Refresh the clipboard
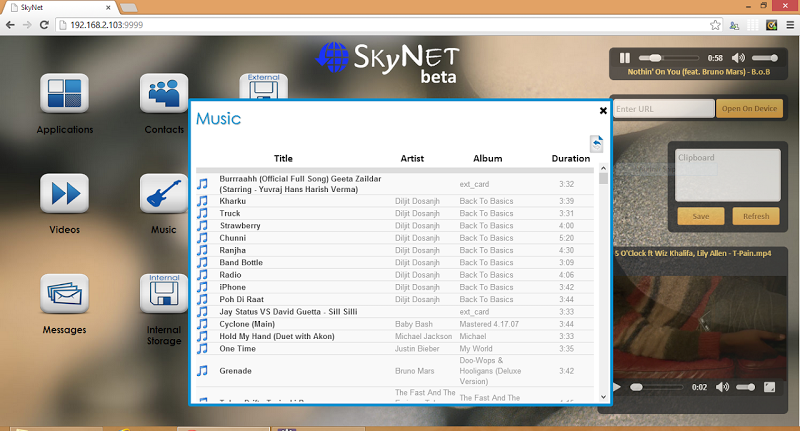800x431 pixels. pos(756,216)
